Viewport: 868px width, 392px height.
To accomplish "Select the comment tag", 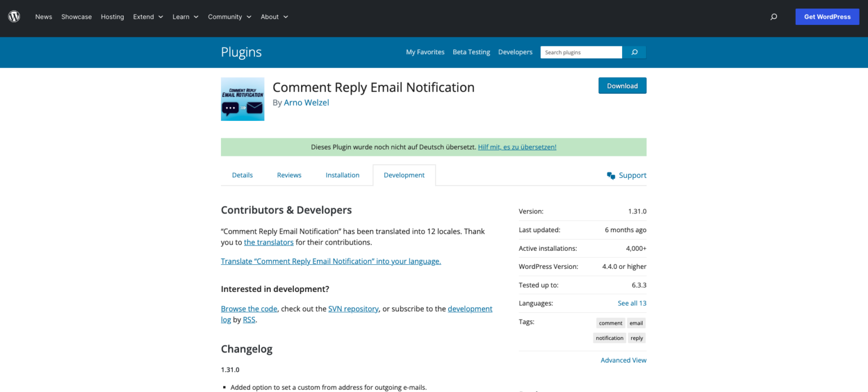I will (610, 323).
